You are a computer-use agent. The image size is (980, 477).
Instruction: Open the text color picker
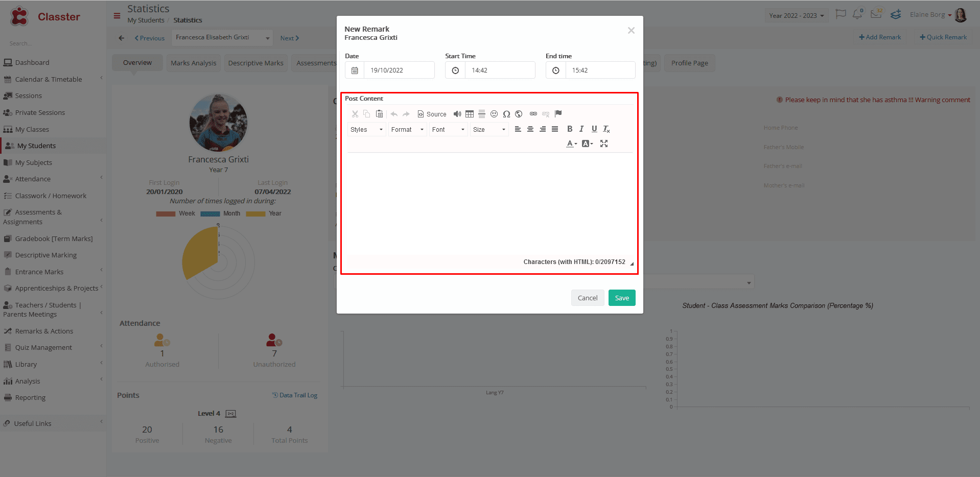572,144
